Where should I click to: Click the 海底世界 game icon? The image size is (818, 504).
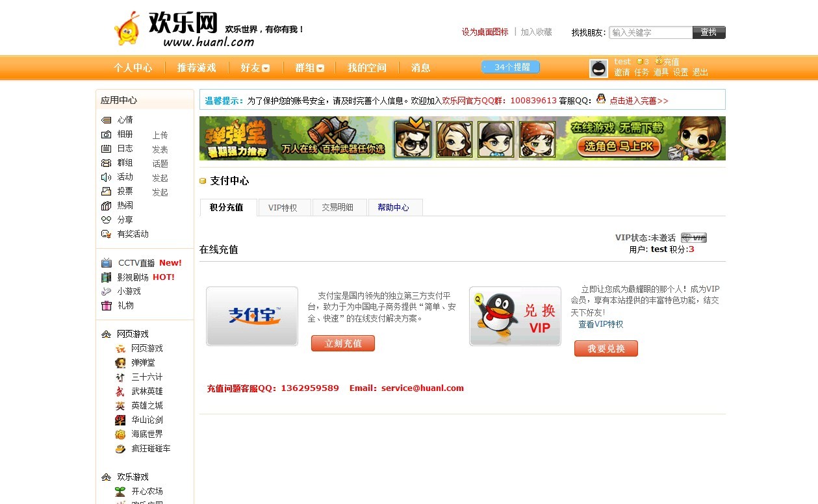click(120, 435)
